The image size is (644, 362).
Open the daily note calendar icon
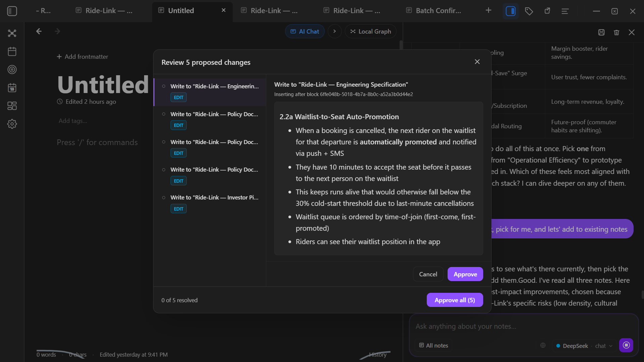click(x=12, y=88)
